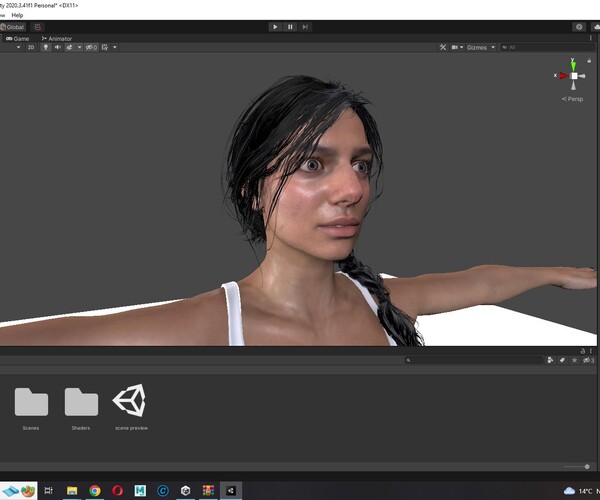Image resolution: width=600 pixels, height=500 pixels.
Task: Select the Scenes folder
Action: point(31,408)
